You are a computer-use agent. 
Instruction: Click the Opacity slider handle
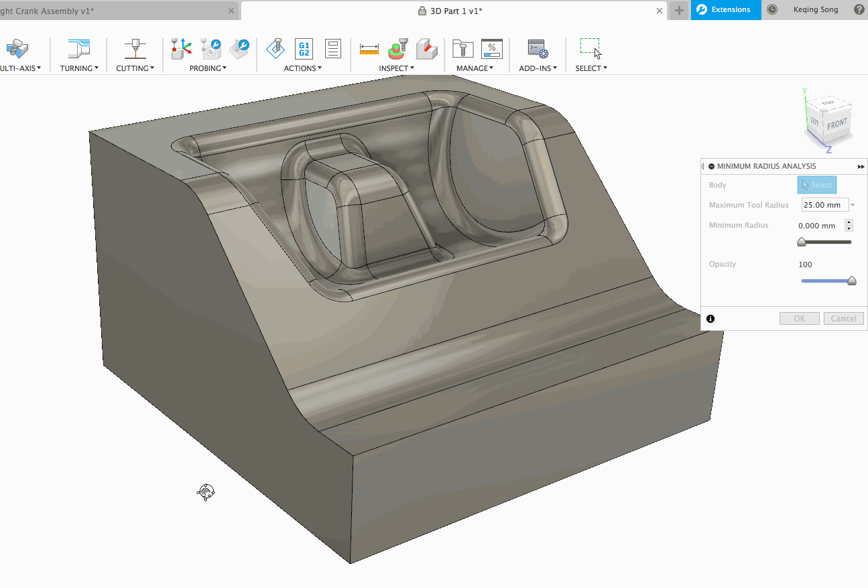[852, 281]
